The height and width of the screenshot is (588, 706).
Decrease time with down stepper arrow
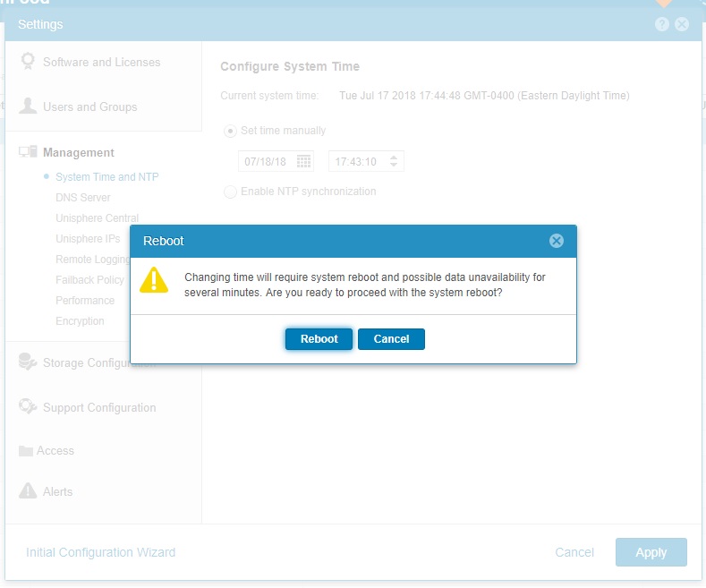(x=394, y=165)
